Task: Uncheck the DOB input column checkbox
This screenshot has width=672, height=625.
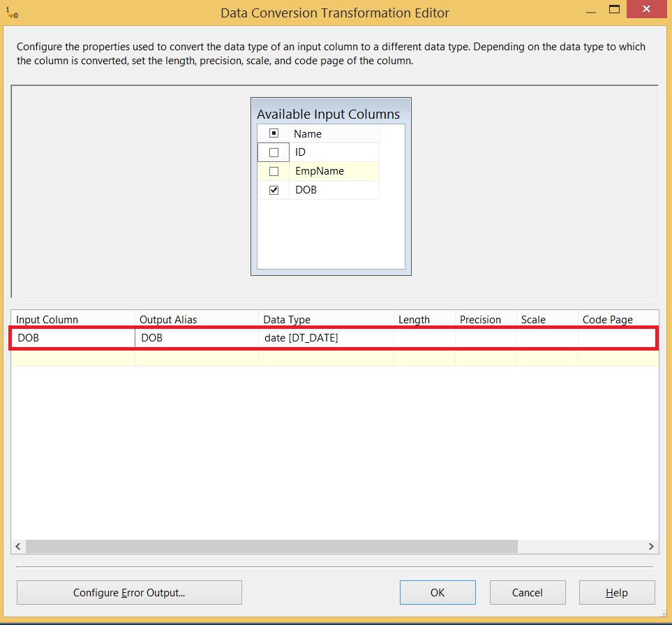Action: click(x=274, y=189)
